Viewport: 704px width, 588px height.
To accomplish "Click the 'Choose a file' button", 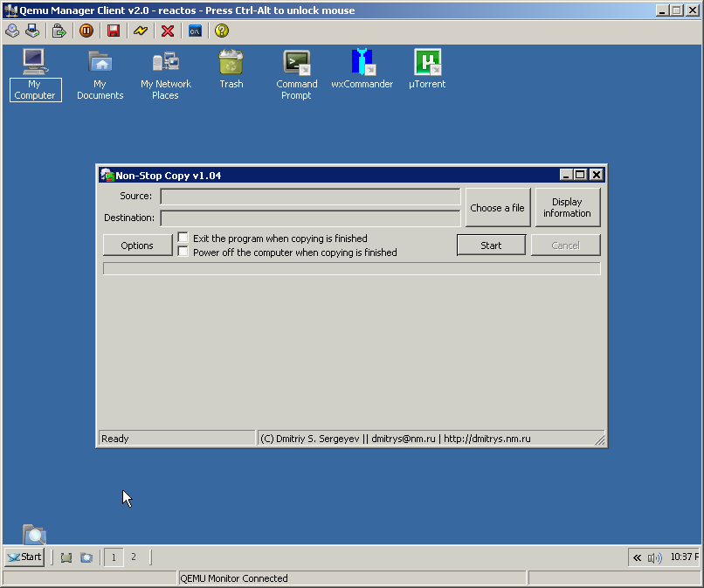I will tap(497, 208).
